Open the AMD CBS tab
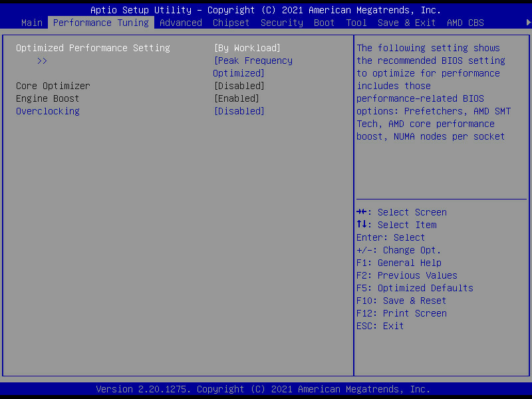Screen dimensions: 532x399 [x=465, y=23]
